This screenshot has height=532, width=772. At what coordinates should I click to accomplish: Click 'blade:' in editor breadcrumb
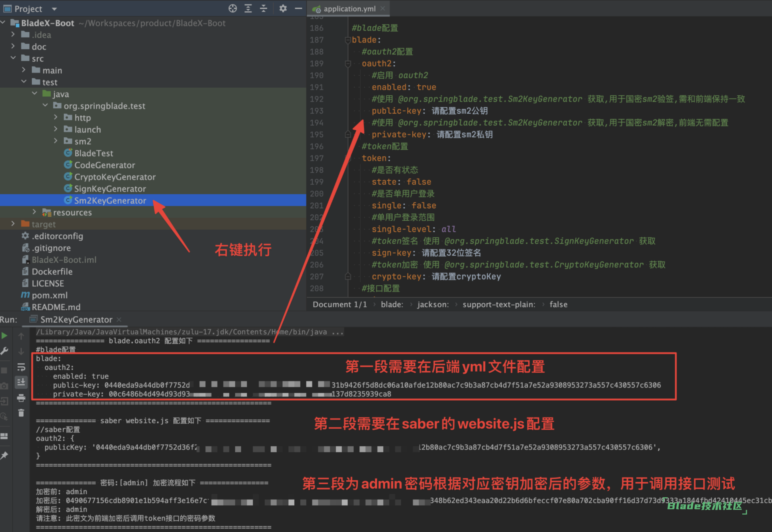pos(392,305)
